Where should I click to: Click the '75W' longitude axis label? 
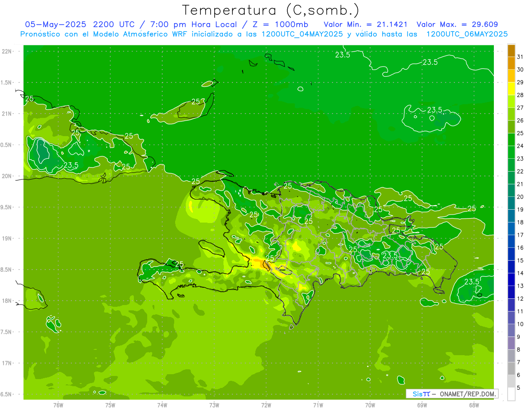110,405
